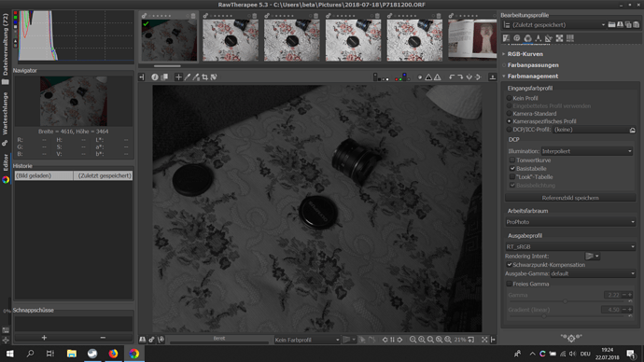Select the hand/cross navigation tool
Image resolution: width=644 pixels, height=362 pixels.
178,77
